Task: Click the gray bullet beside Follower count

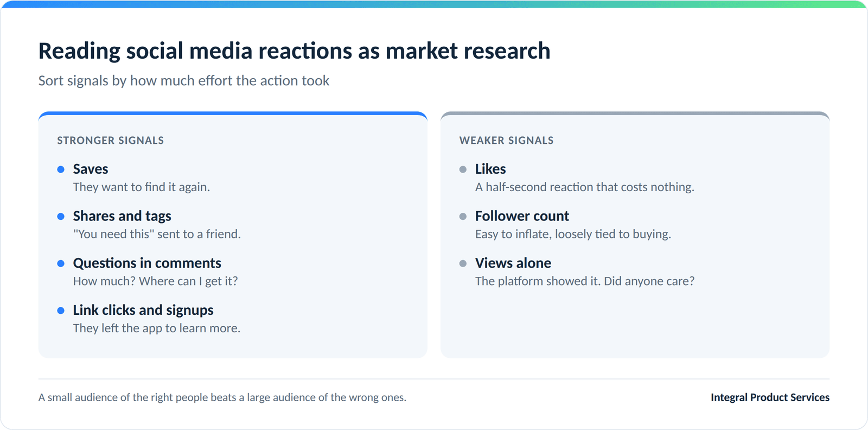Action: 463,217
